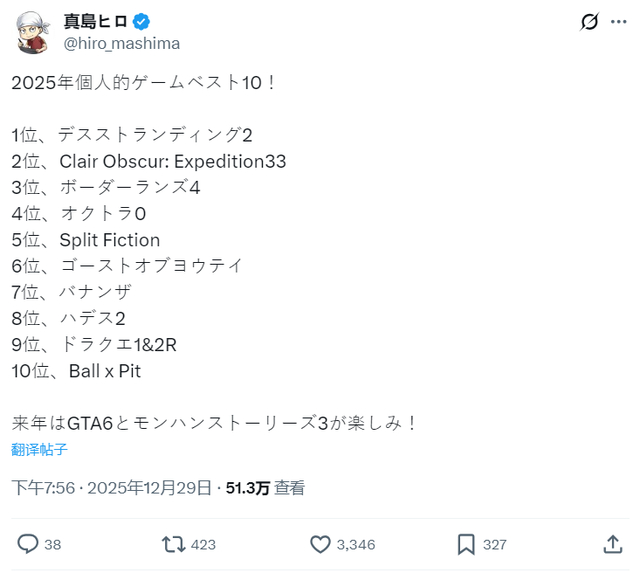Like the post with the heart icon
The width and height of the screenshot is (640, 573).
(320, 544)
